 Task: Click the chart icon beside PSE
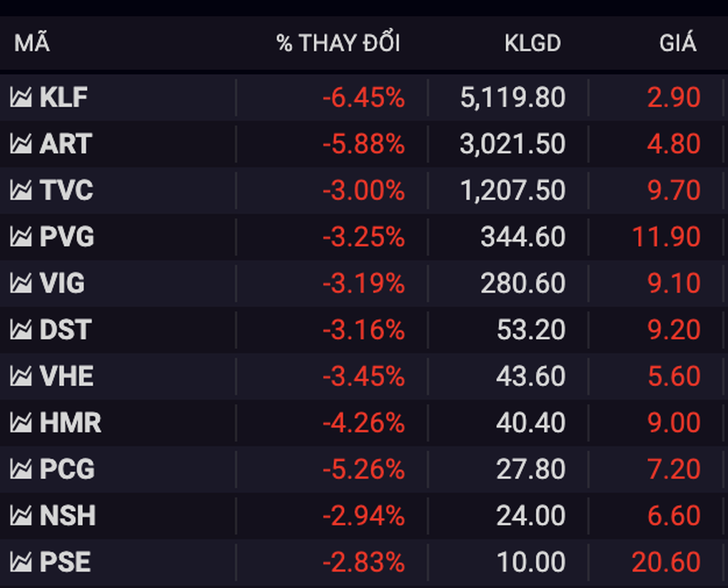coord(21,562)
